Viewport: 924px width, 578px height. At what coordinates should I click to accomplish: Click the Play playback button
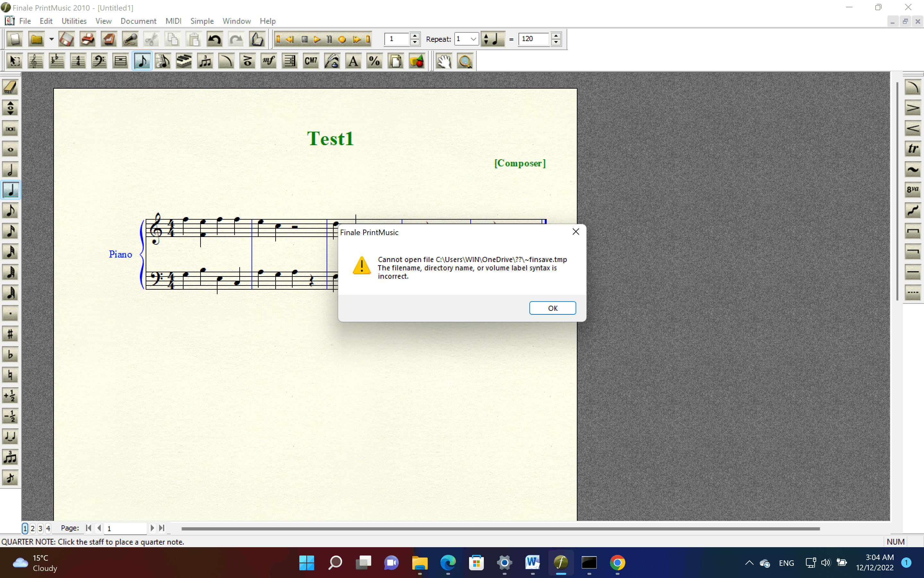pyautogui.click(x=317, y=39)
